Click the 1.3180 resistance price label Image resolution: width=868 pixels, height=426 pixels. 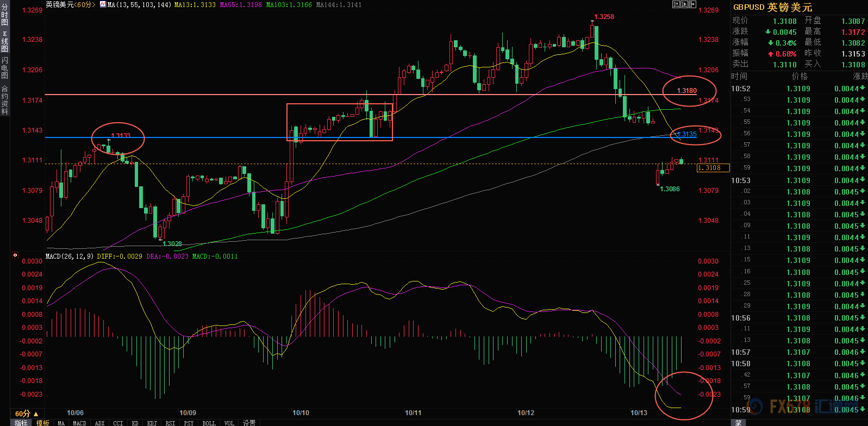[x=687, y=91]
